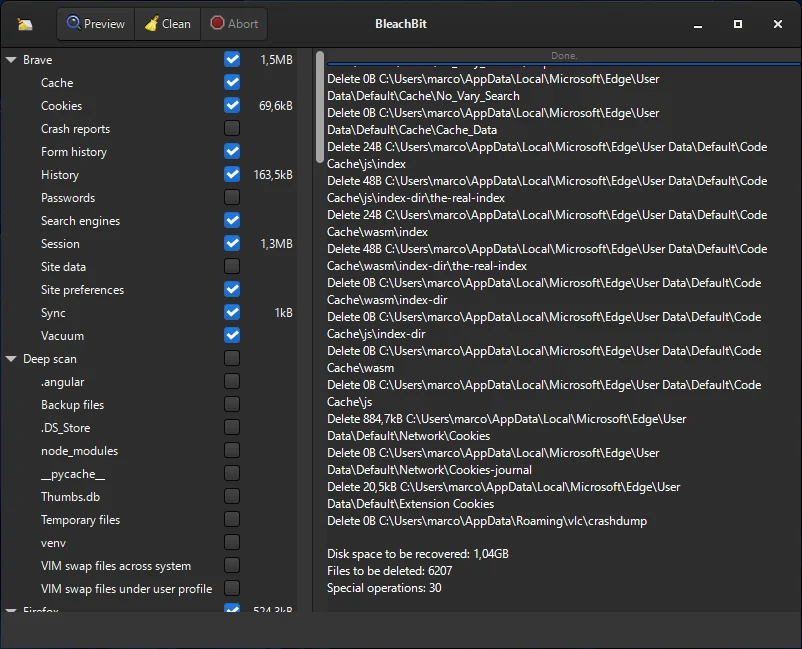
Task: Uncheck the Site preferences checkbox
Action: 232,289
